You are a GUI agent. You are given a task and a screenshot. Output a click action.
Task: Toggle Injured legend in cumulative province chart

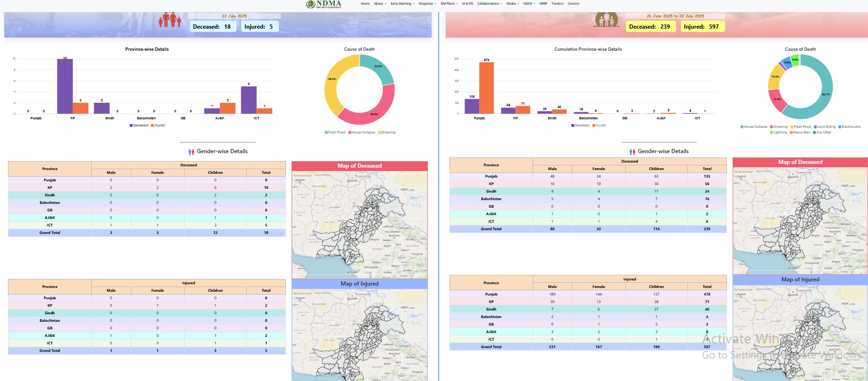[x=599, y=125]
